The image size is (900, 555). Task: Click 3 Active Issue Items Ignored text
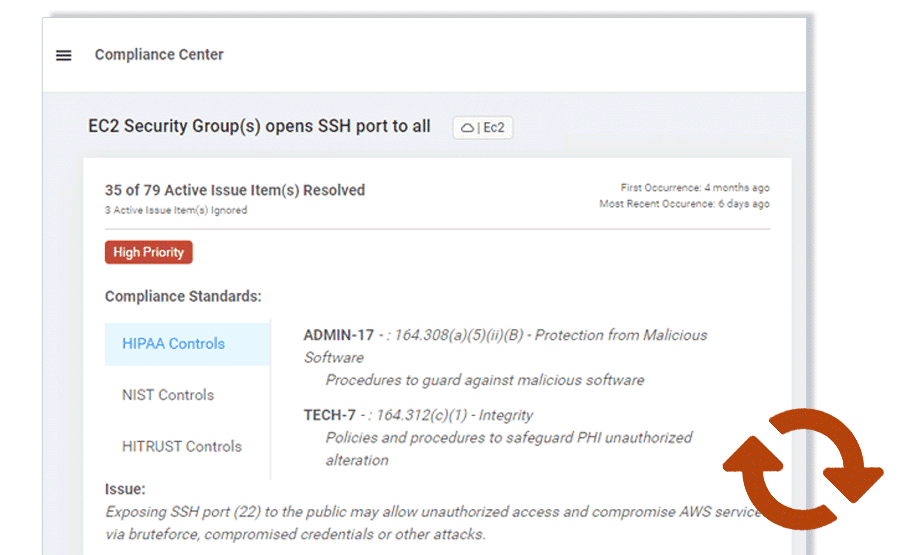click(176, 210)
